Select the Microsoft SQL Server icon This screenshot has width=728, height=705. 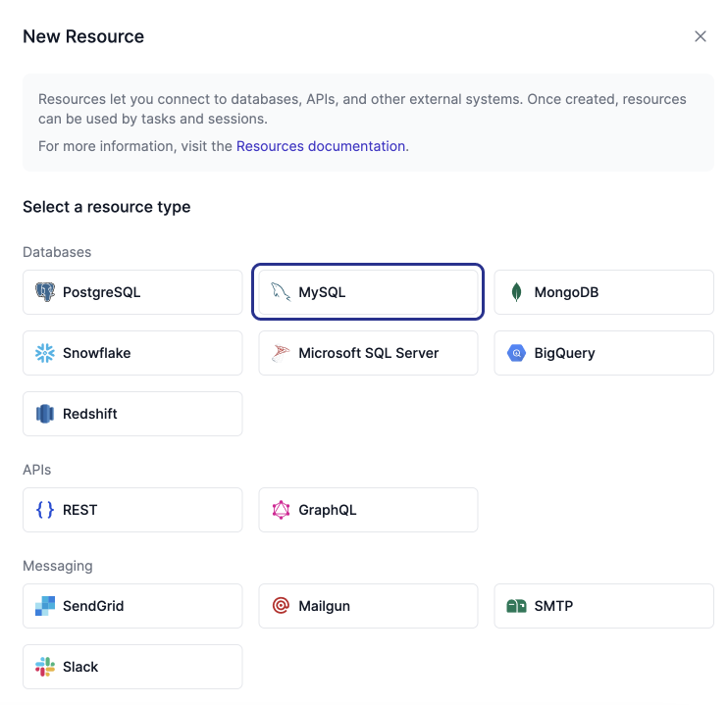(x=281, y=353)
